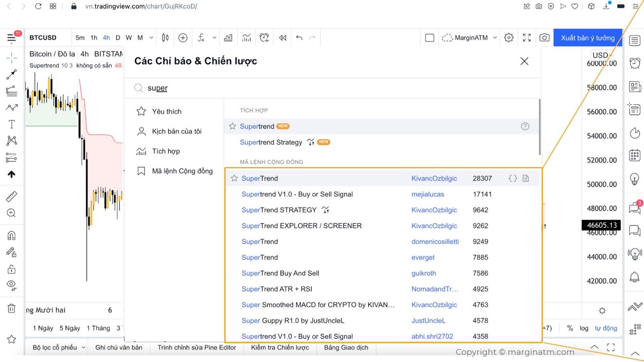Screen dimensions: 644x362
Task: Open the Trình chỉnh sửa Pine Editor tab
Action: pos(197,348)
